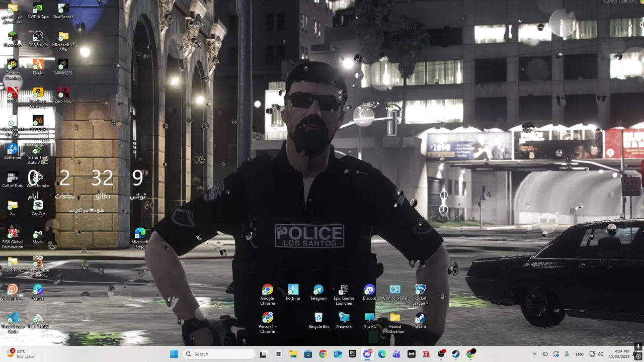Select the TLauncher desktop icon
This screenshot has width=644, height=362.
pyautogui.click(x=13, y=40)
